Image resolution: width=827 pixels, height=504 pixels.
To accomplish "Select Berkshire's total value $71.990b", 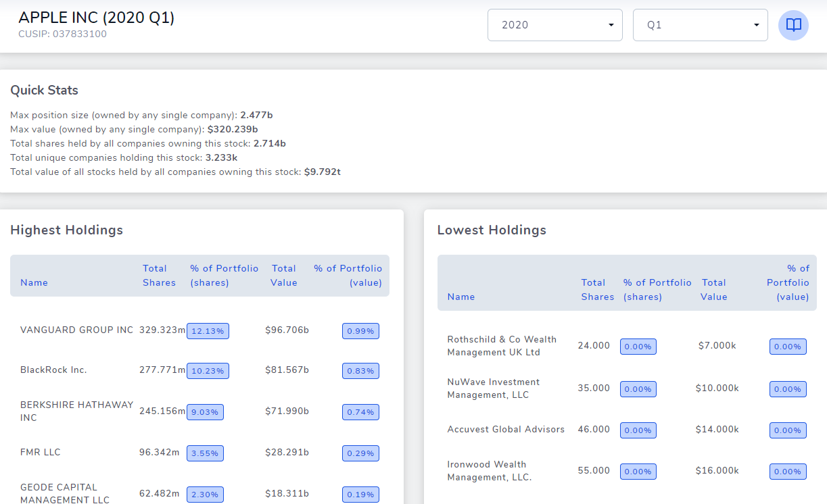I will [287, 411].
